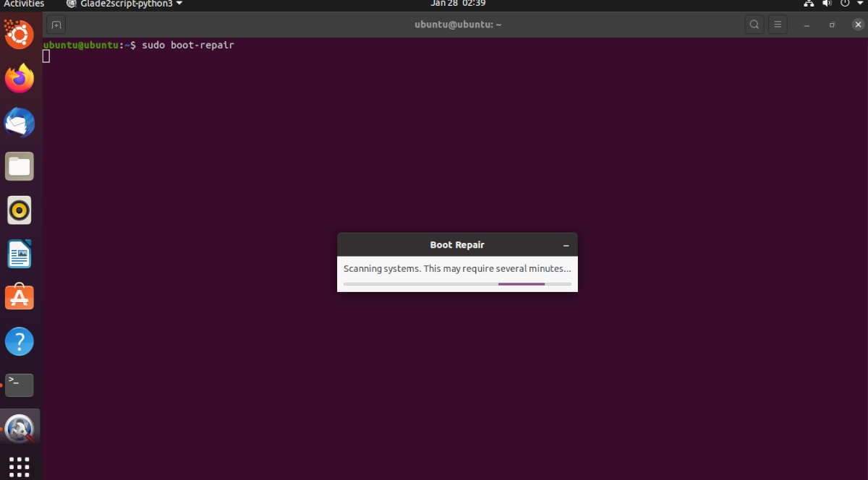Click the Boot Repair scanning progress bar
868x480 pixels.
[457, 284]
